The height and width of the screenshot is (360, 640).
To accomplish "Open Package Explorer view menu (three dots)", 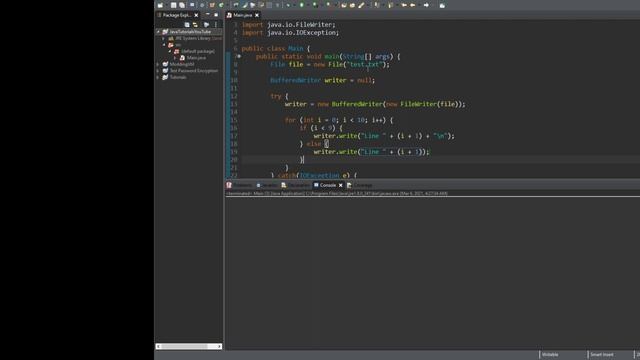I will tap(216, 24).
